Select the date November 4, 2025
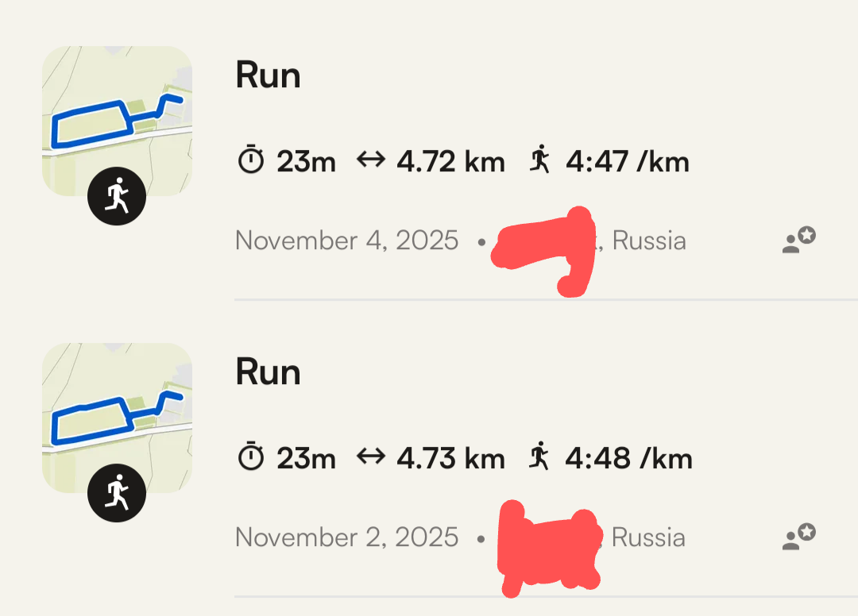This screenshot has height=616, width=858. pos(346,241)
